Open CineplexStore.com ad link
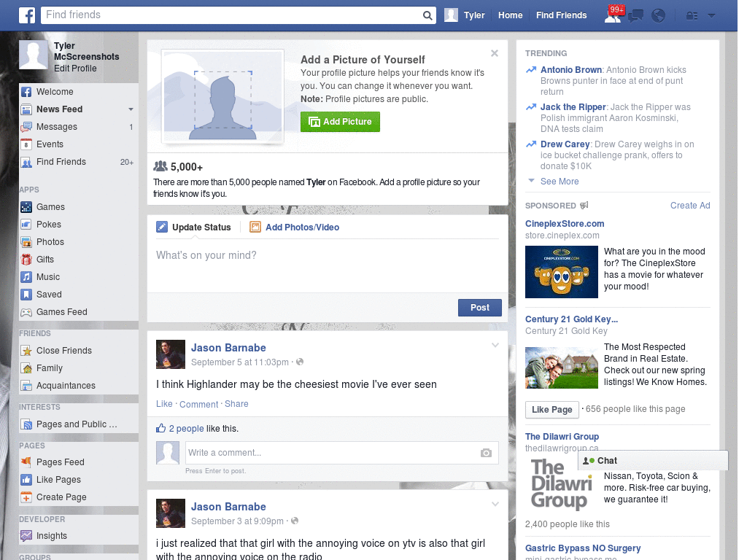This screenshot has height=560, width=747. click(x=565, y=223)
